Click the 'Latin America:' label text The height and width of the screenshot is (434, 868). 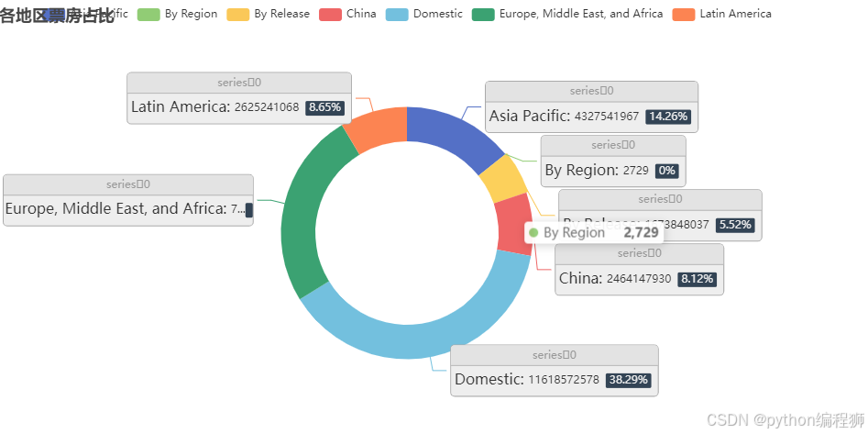tap(181, 107)
